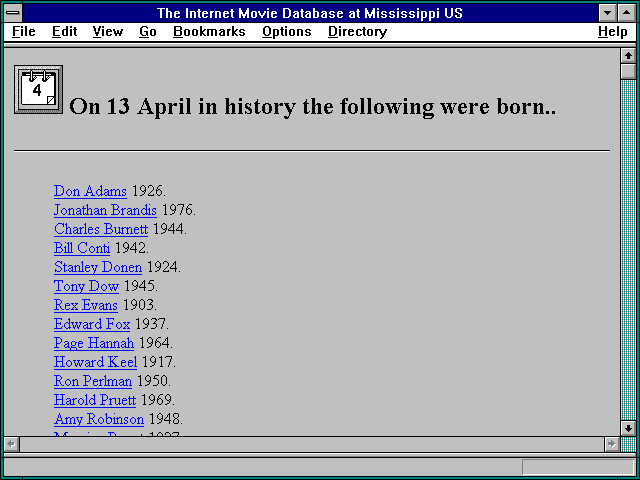Click the page heading "On 13 April in history"
This screenshot has width=640, height=480.
coord(182,107)
